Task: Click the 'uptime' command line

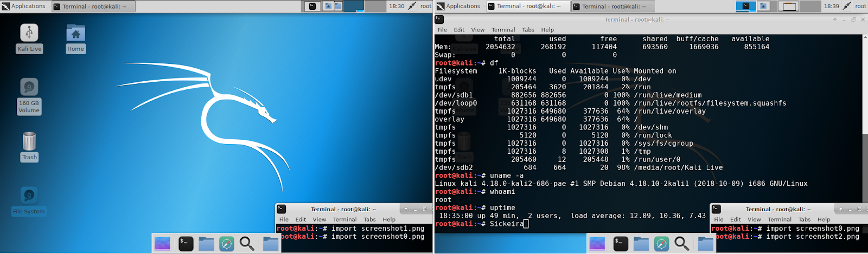Action: pos(475,207)
